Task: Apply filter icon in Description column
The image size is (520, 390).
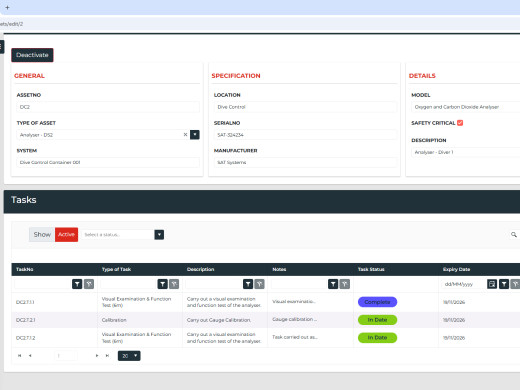Action: [248, 284]
